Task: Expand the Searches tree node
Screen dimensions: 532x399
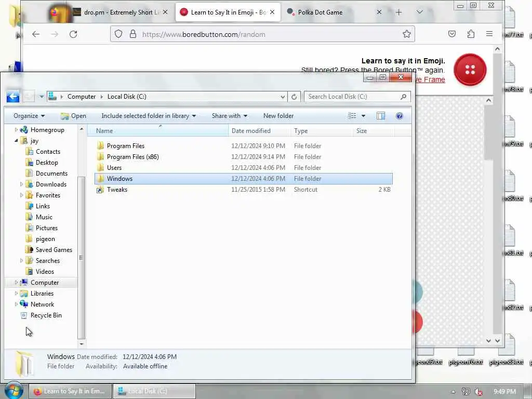Action: click(x=21, y=261)
